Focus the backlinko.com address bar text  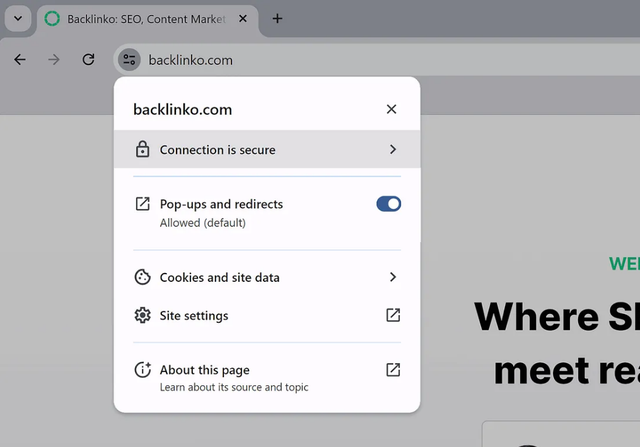pos(190,60)
